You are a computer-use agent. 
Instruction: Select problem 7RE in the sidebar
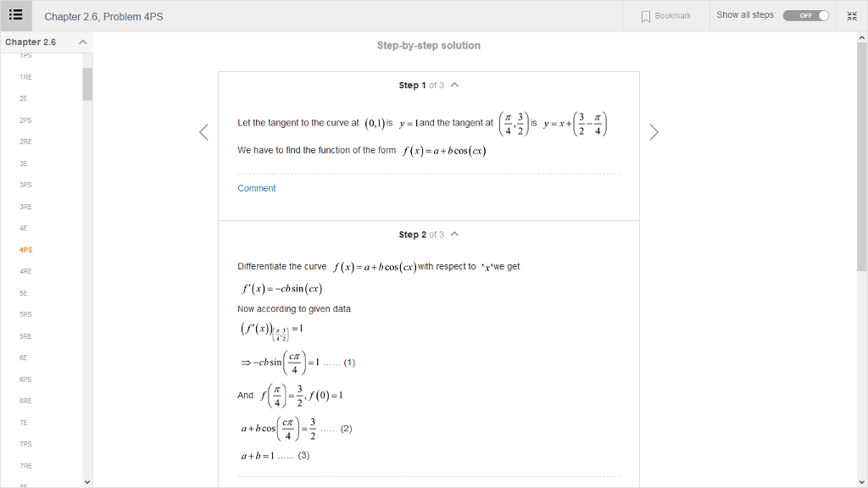pos(25,465)
